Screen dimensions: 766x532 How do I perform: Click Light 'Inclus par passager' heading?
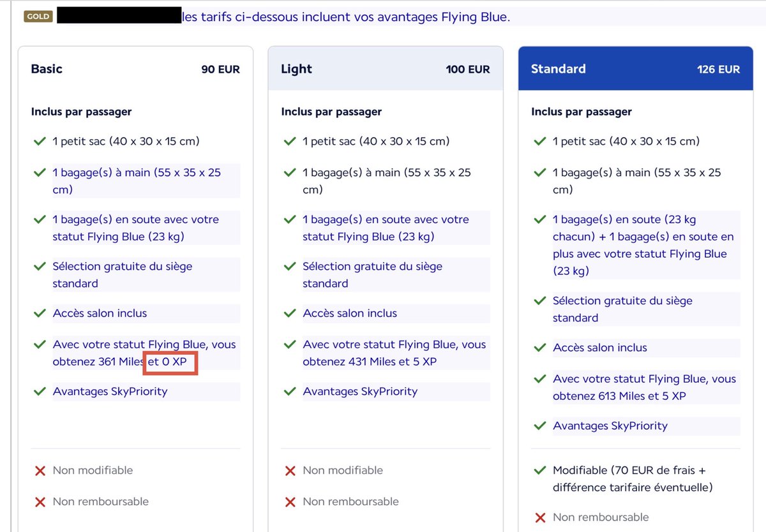(x=332, y=112)
